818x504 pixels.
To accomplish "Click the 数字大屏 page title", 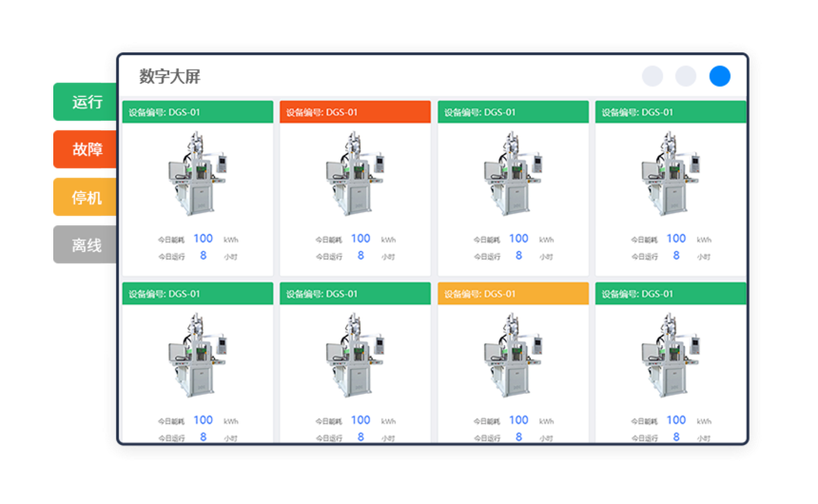I will (x=169, y=77).
